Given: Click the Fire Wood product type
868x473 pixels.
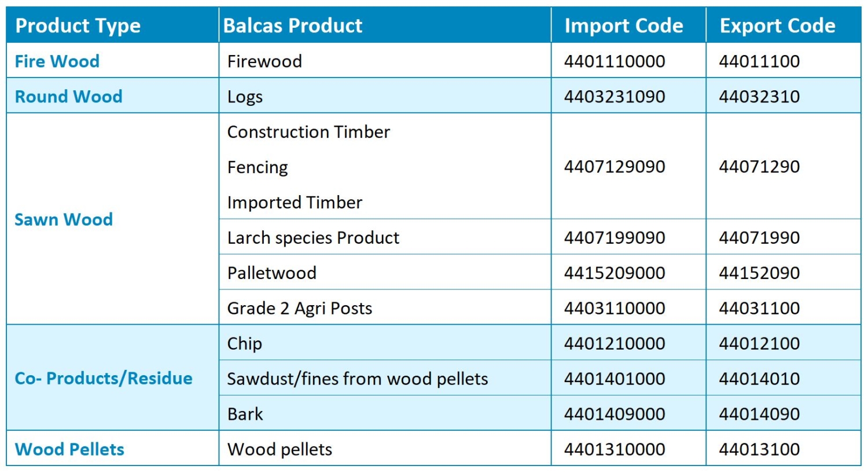Looking at the screenshot, I should click(57, 61).
